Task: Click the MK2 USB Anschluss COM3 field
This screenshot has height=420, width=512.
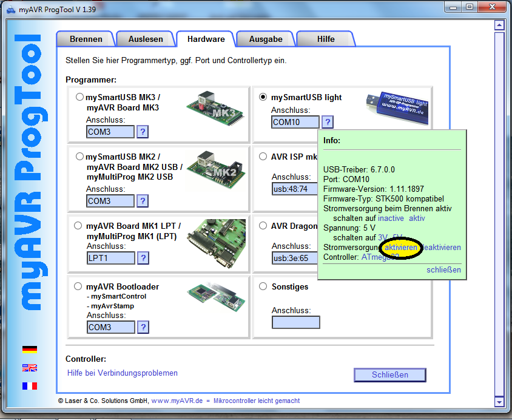Action: 110,201
